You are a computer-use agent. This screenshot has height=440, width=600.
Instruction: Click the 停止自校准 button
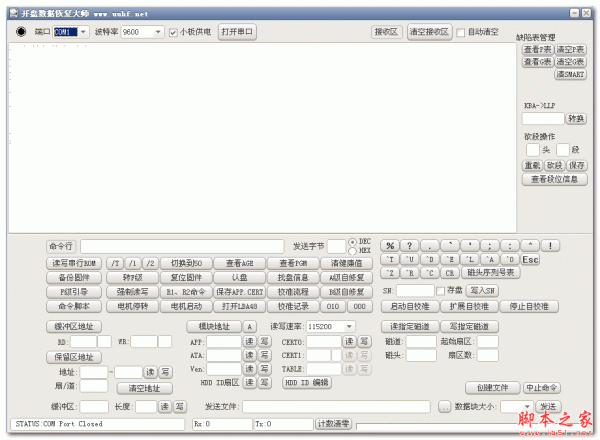529,306
